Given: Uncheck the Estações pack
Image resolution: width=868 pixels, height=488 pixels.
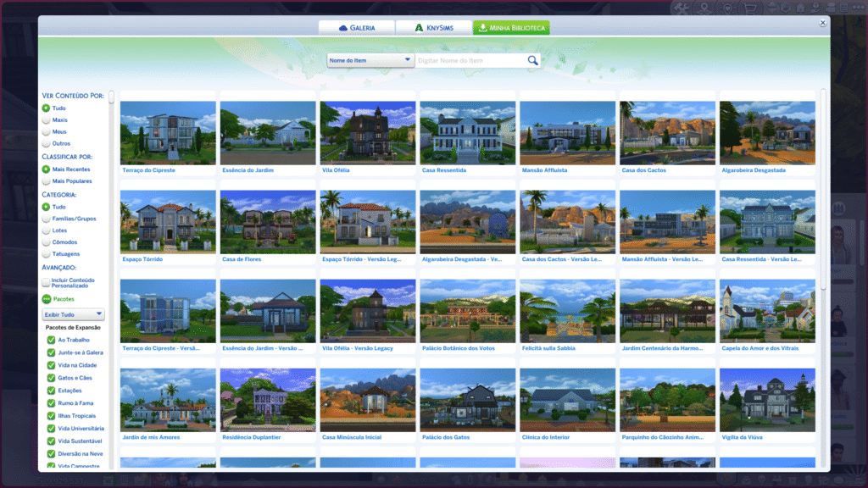Looking at the screenshot, I should (x=51, y=391).
